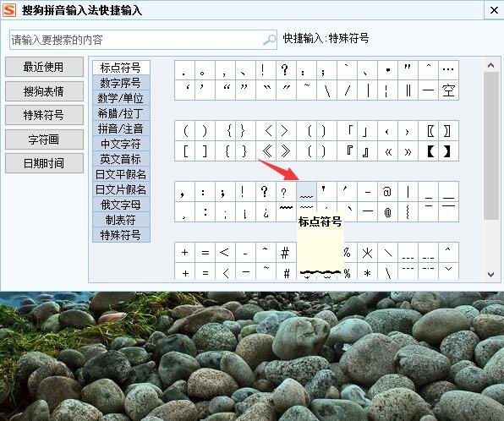Insert the right white lenticular bracket 〗
The width and height of the screenshot is (504, 421).
[448, 130]
